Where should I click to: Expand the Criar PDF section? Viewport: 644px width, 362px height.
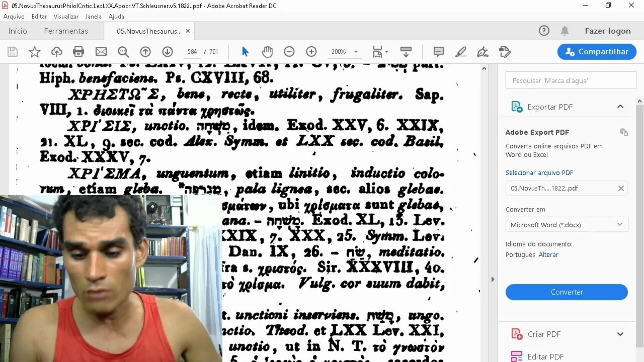(620, 334)
